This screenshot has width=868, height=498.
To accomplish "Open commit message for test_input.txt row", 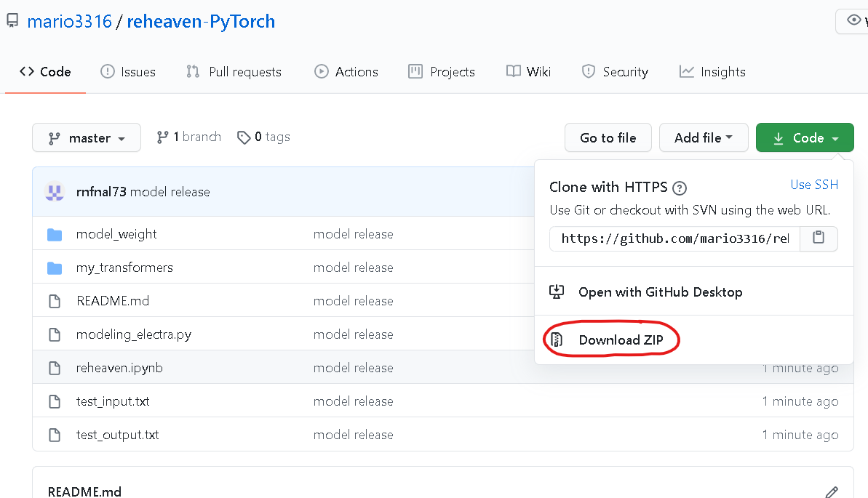I will coord(353,402).
